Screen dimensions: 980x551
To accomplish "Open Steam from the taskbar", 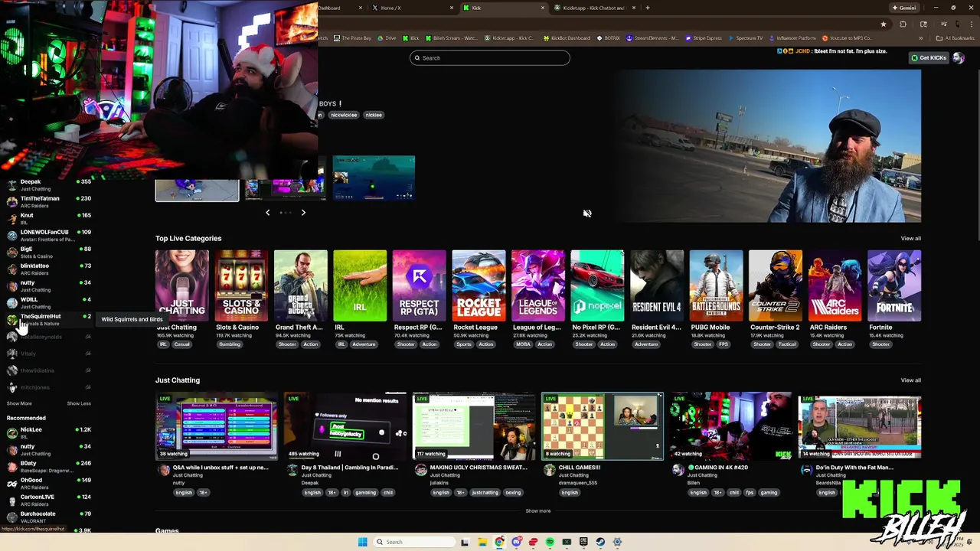I will (x=600, y=542).
